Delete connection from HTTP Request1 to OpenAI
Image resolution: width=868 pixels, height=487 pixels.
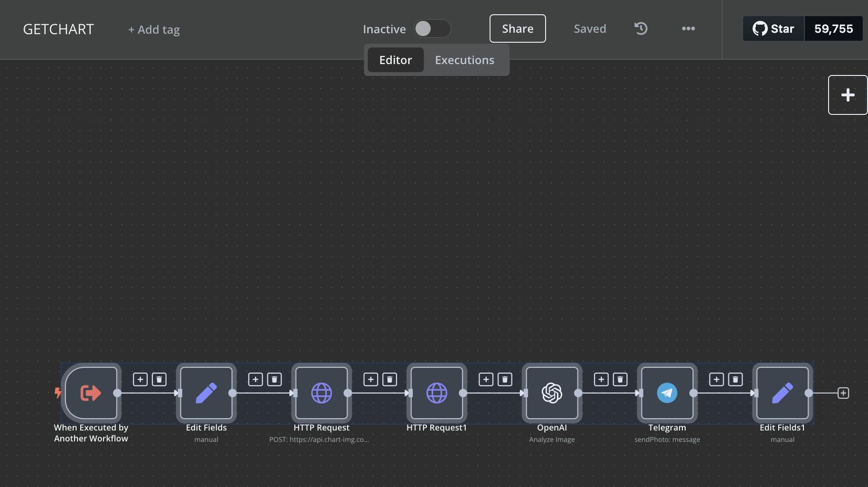coord(505,379)
